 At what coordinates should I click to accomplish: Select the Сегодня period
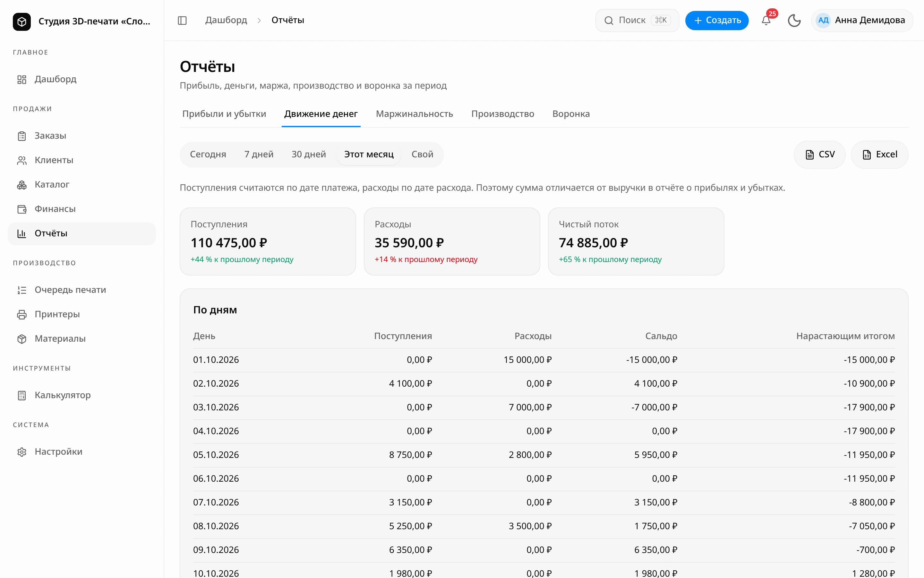(208, 154)
